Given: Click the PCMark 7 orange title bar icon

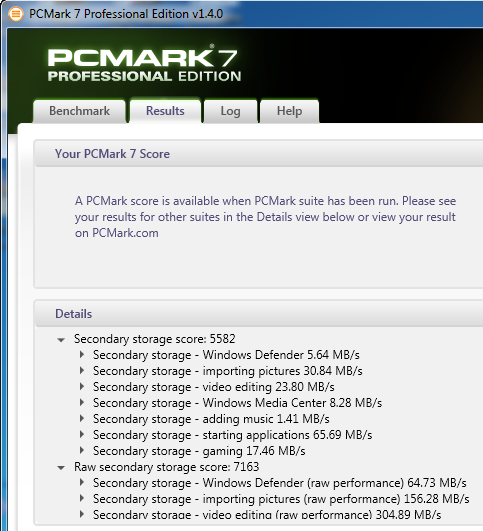Looking at the screenshot, I should [16, 14].
